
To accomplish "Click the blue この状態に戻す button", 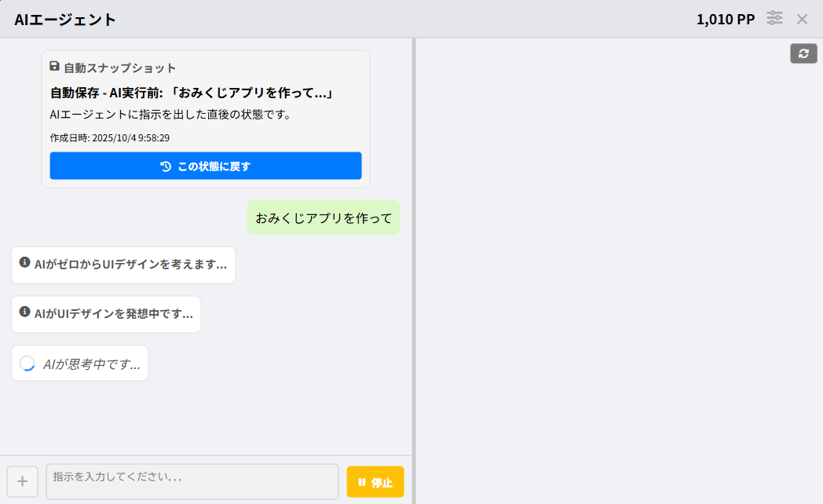I will click(x=206, y=166).
